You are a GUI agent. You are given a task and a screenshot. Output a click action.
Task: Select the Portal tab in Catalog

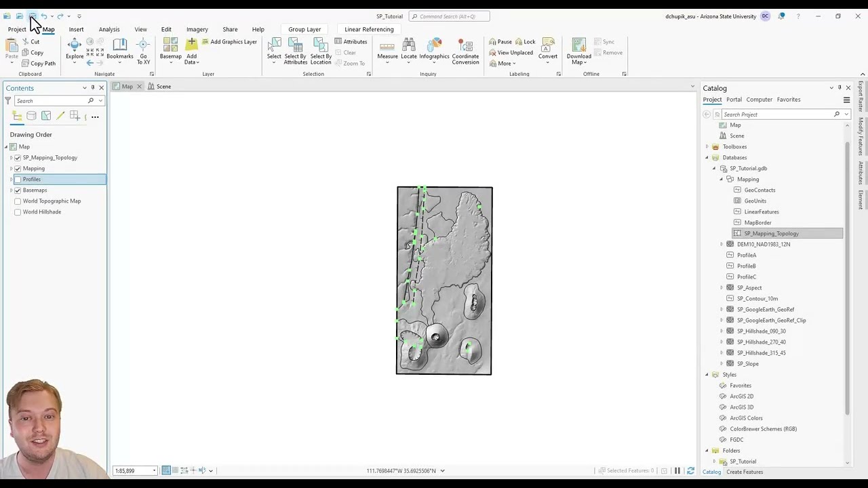point(734,100)
